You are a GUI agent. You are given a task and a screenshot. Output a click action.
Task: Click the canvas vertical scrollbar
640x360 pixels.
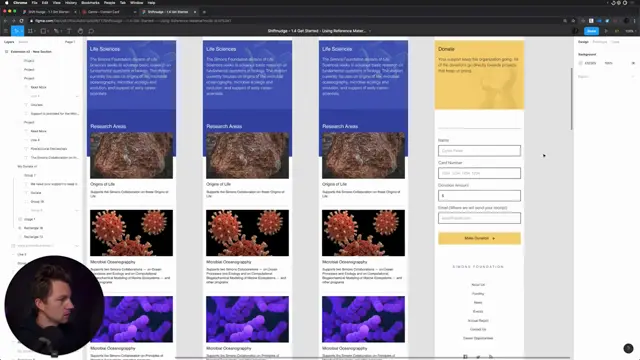[571, 99]
